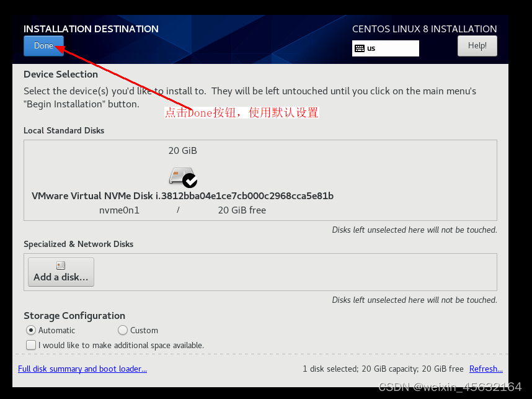Click the disk name VMware Virtual NVMe Disk text
The image size is (532, 399).
pos(182,196)
